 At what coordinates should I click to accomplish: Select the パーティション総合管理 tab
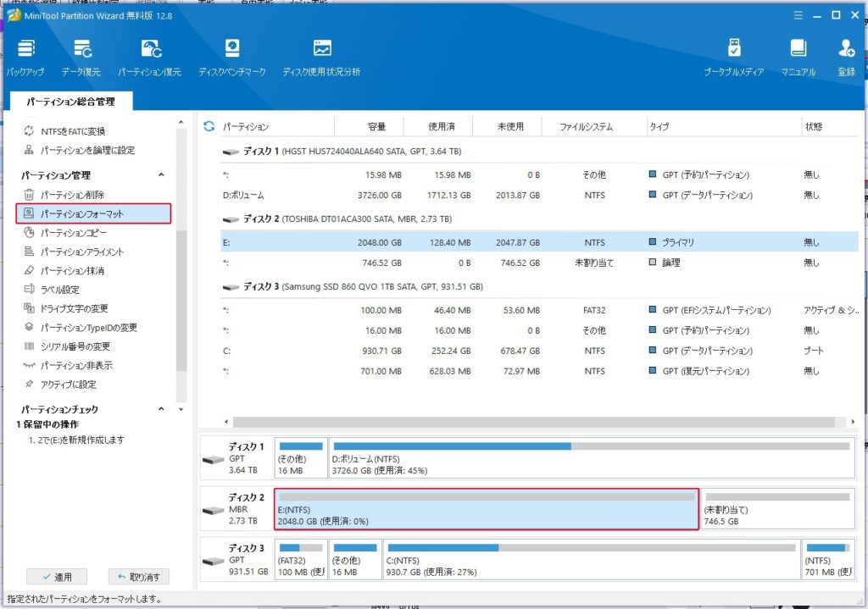point(70,102)
